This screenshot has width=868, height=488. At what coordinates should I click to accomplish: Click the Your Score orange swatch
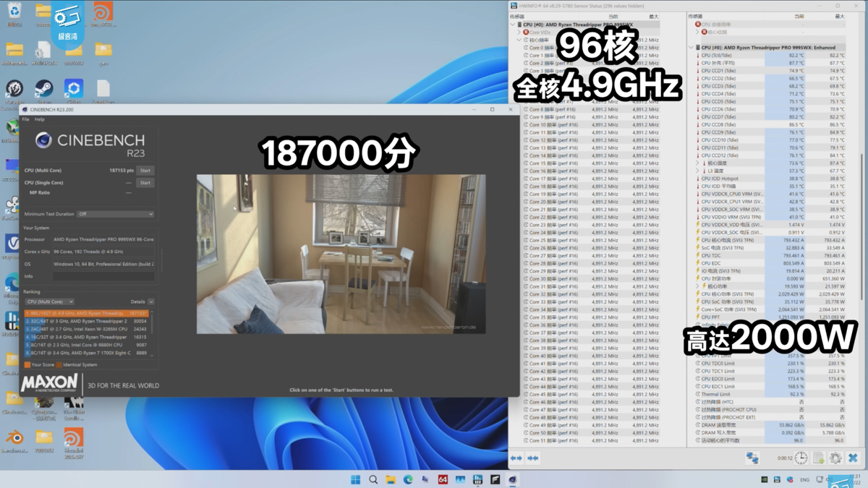click(27, 365)
